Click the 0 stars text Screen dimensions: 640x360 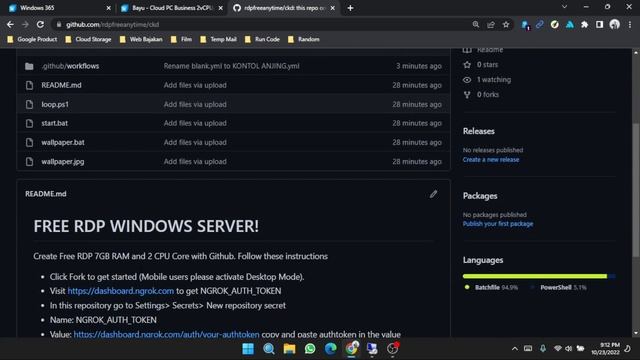[x=487, y=64]
